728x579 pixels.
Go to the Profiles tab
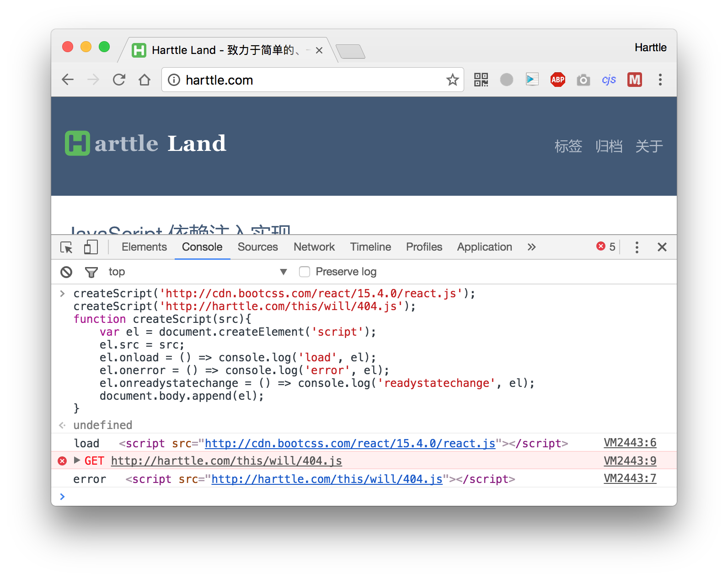click(424, 247)
